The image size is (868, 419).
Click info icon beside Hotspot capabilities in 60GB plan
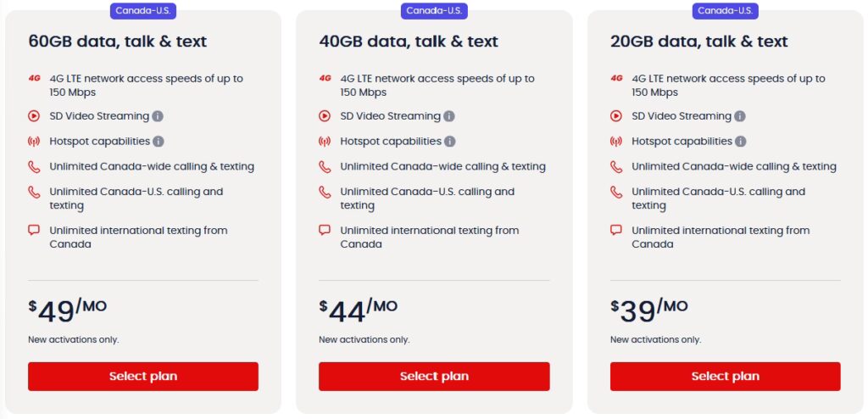point(159,142)
